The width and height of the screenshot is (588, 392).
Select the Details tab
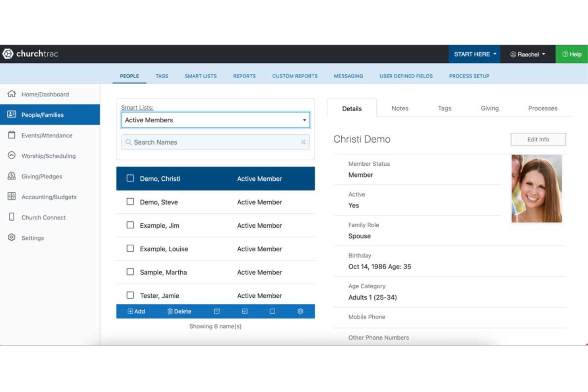tap(352, 108)
